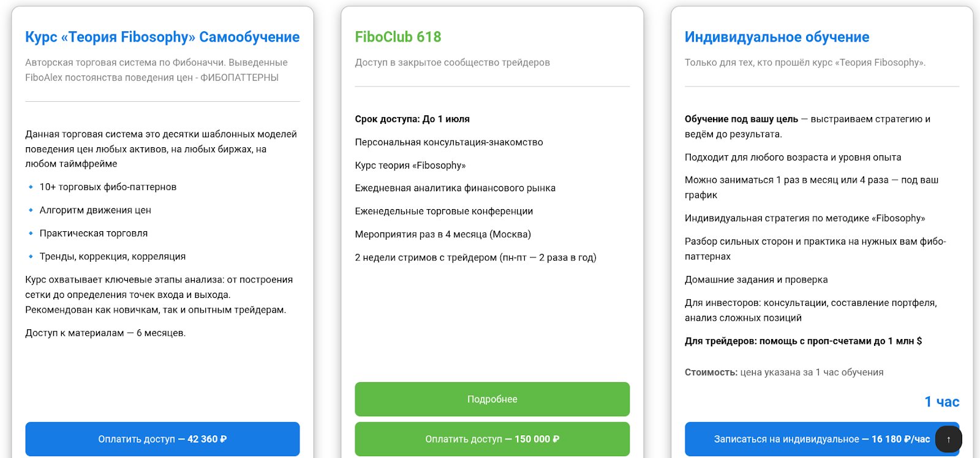
Task: Click «Оплатить доступ — 150 000 ₽»
Action: (492, 439)
